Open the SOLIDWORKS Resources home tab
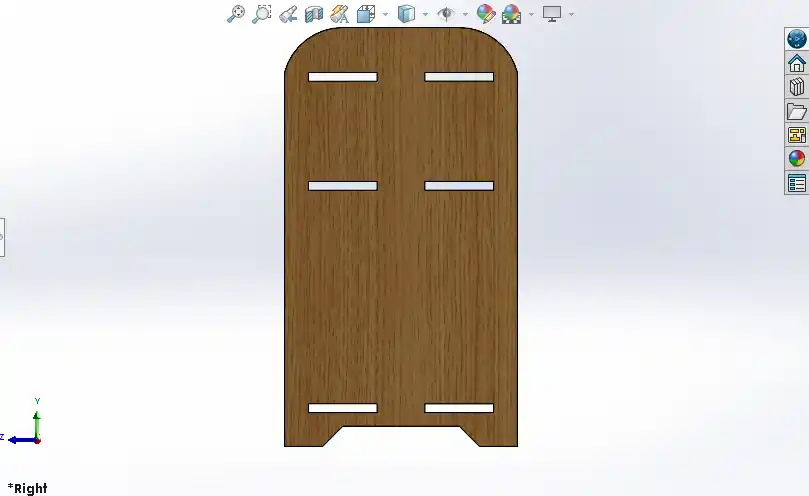This screenshot has height=496, width=809. coord(797,63)
